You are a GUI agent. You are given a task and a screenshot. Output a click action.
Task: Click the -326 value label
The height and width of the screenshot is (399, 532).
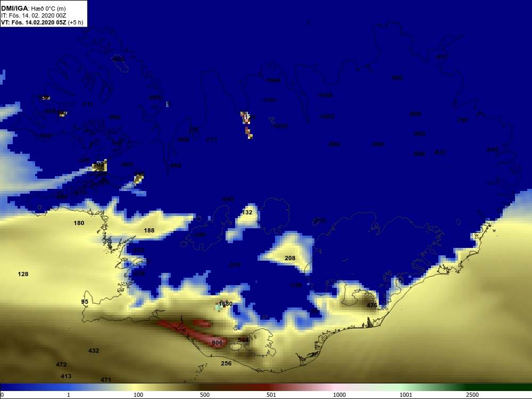point(199,235)
